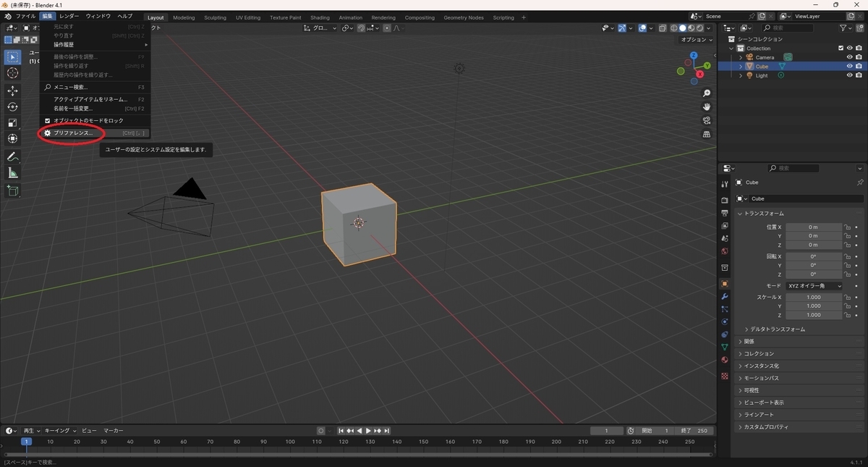Toggle オブジェクトのモードをロック checkbox

click(x=48, y=120)
